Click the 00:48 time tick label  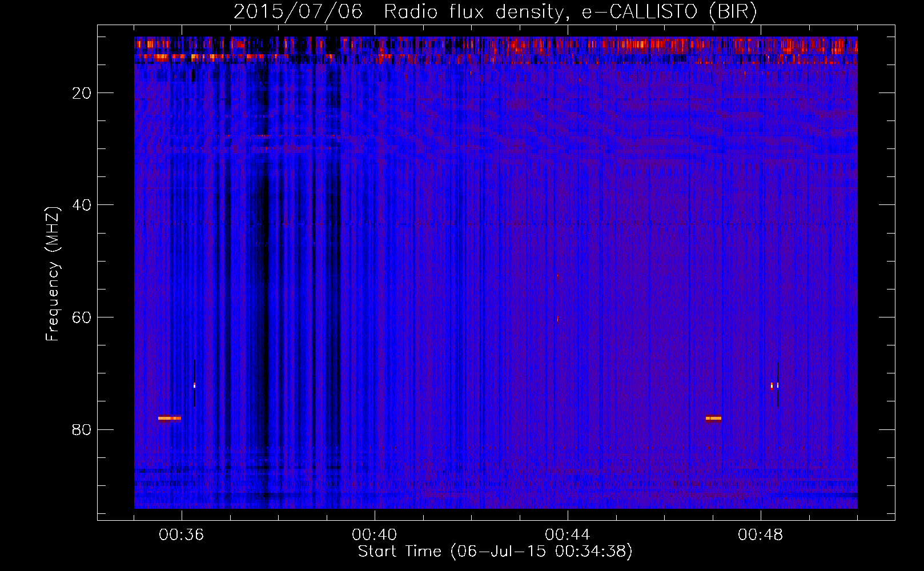tap(761, 535)
